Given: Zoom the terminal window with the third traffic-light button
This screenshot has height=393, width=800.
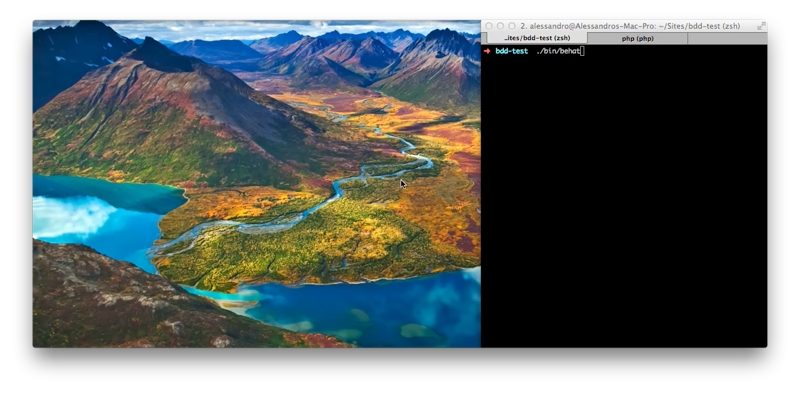Looking at the screenshot, I should coord(511,26).
